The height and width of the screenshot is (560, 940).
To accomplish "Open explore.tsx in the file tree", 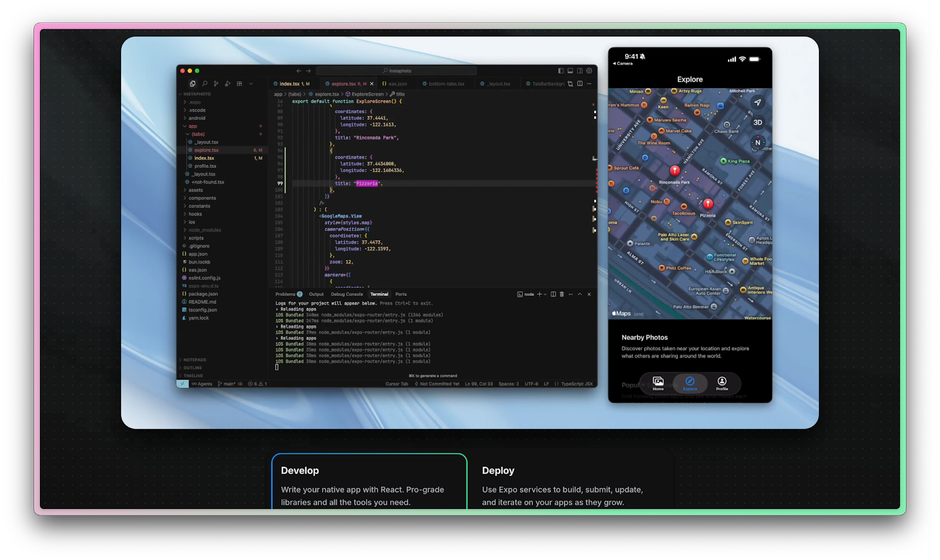I will tap(222, 150).
